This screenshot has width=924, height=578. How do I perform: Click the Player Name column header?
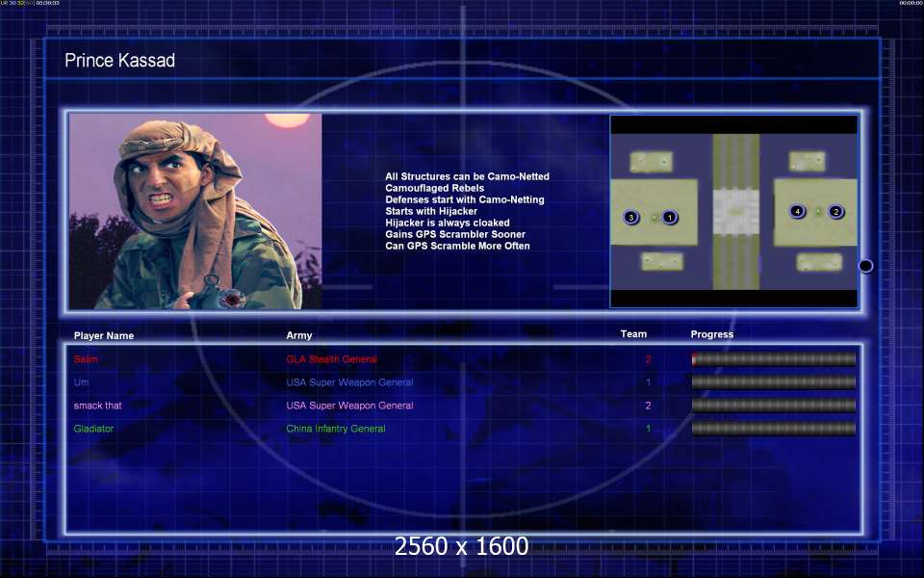(104, 335)
